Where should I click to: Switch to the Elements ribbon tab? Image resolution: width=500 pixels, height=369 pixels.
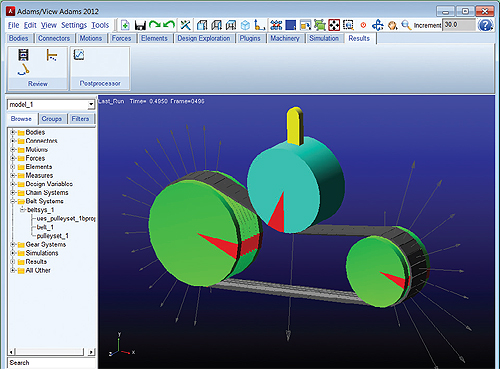(154, 38)
